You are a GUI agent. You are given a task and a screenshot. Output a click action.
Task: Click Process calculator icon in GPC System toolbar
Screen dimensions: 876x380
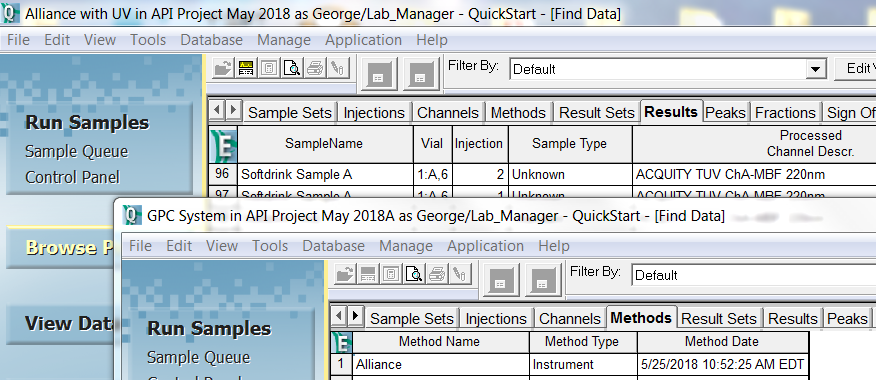(x=391, y=274)
